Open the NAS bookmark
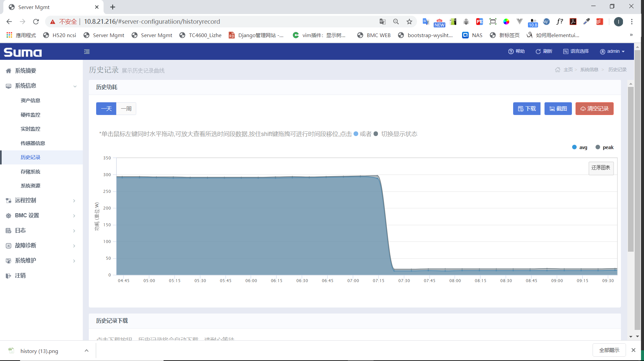This screenshot has width=644, height=361. point(472,35)
